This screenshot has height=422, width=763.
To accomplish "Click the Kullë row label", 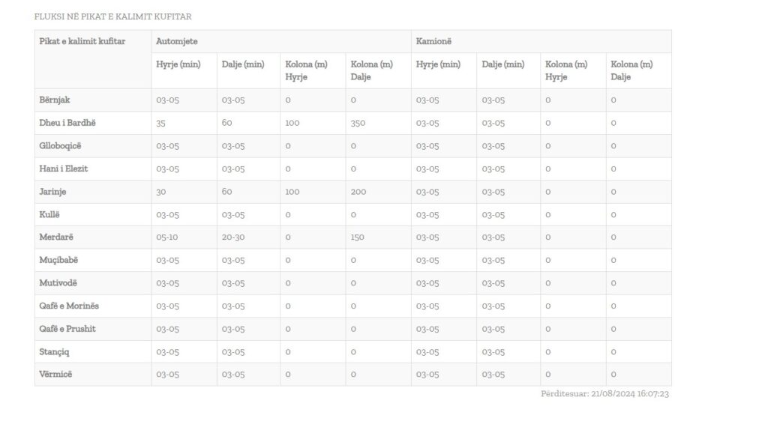I will tap(49, 214).
